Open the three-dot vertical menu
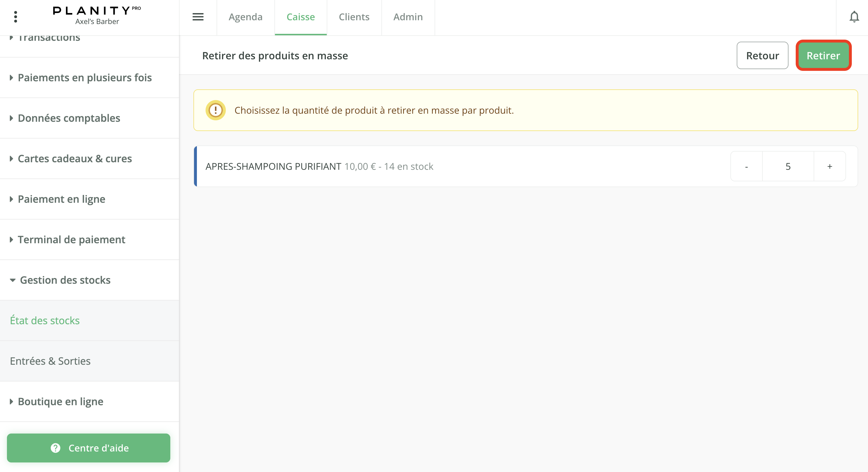Viewport: 868px width, 472px height. pyautogui.click(x=16, y=17)
